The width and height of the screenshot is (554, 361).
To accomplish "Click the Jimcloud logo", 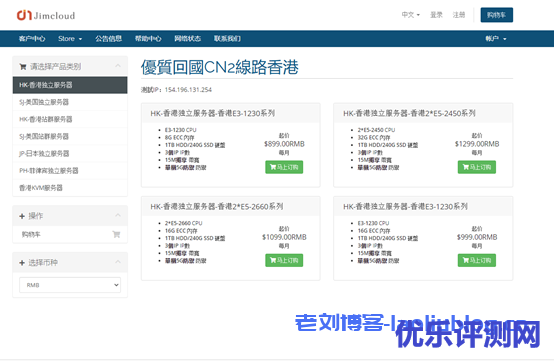I will (x=46, y=15).
